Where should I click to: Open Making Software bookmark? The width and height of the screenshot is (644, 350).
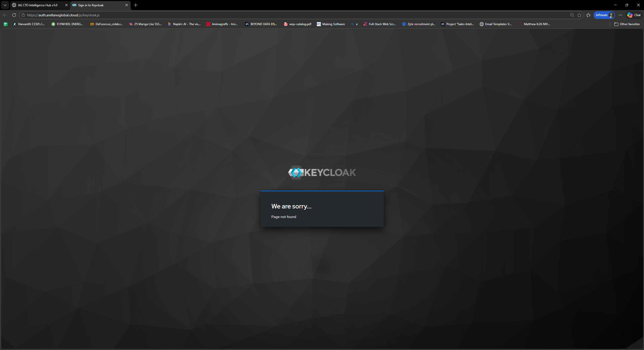[331, 24]
